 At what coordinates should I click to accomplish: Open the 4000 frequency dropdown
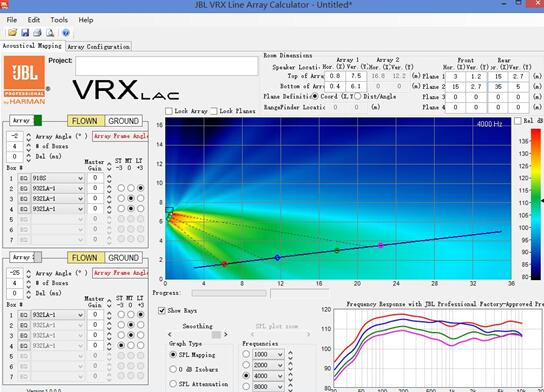268,376
